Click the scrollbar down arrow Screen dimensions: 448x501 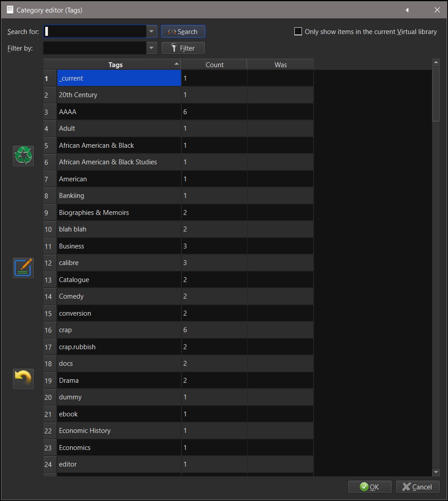436,472
